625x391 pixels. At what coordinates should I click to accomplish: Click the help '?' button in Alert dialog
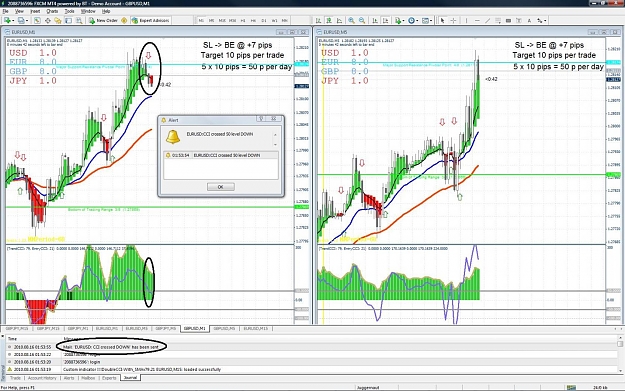(x=261, y=119)
